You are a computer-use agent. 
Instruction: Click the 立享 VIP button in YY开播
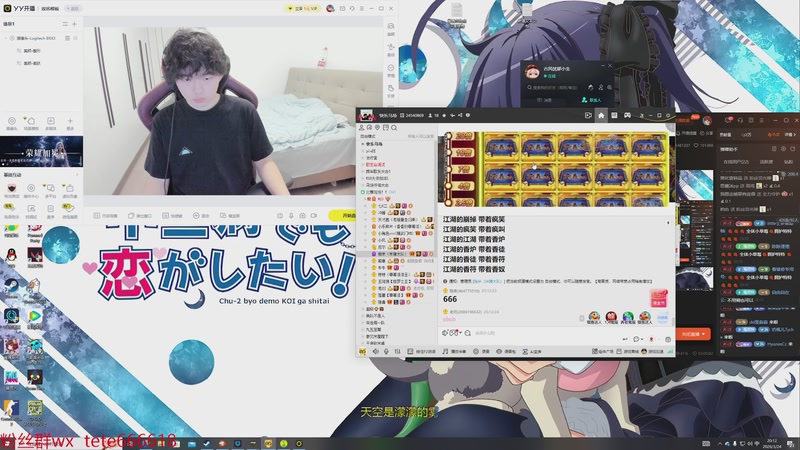303,9
